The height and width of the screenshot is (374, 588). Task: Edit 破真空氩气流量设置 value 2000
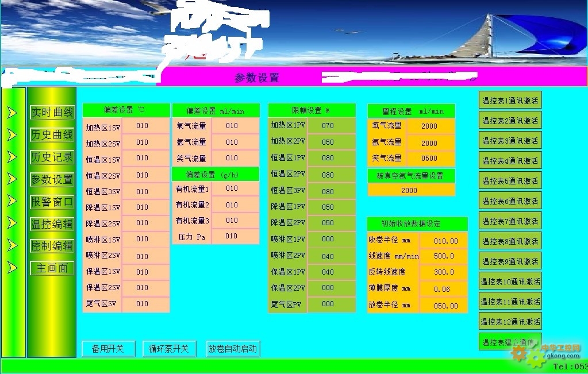point(412,190)
